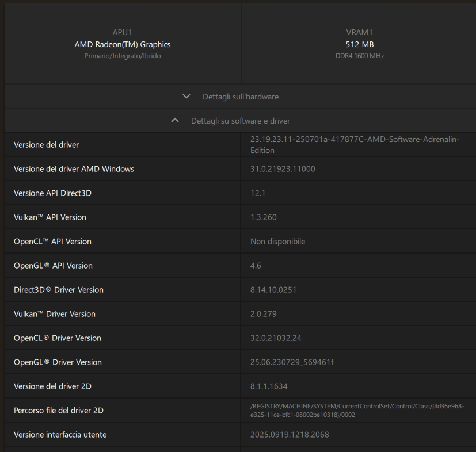Image resolution: width=476 pixels, height=452 pixels.
Task: Click the OpenCL Driver Version value 32.0.21032.24
Action: [x=276, y=338]
